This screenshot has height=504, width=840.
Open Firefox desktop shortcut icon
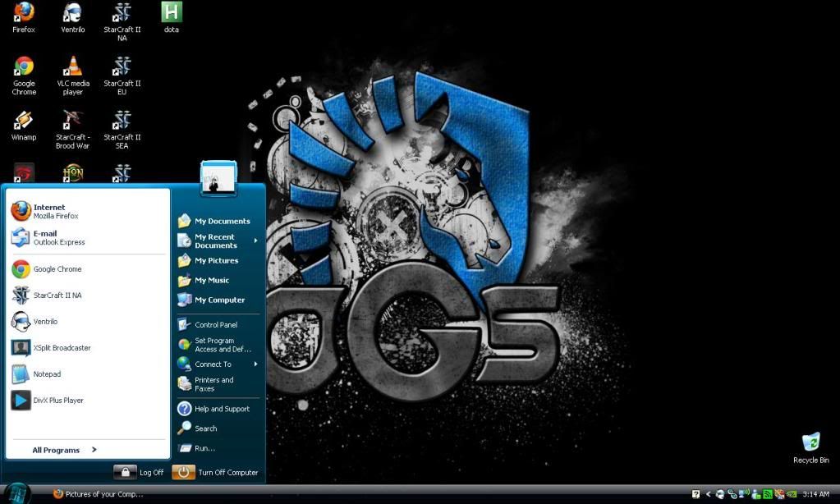click(x=24, y=12)
